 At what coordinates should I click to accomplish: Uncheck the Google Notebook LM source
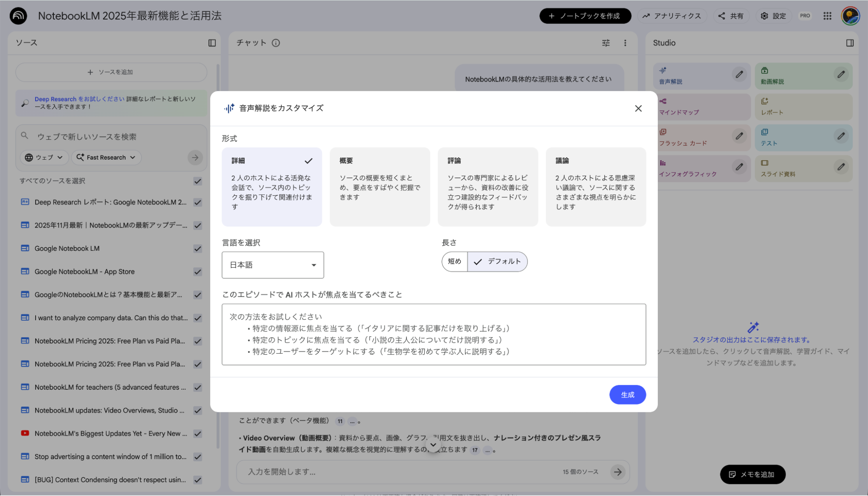198,248
